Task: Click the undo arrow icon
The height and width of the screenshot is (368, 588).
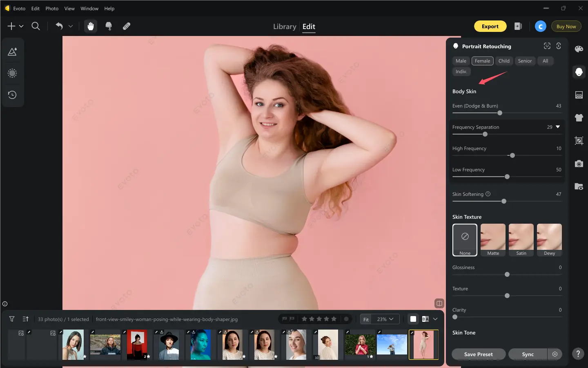Action: point(59,26)
